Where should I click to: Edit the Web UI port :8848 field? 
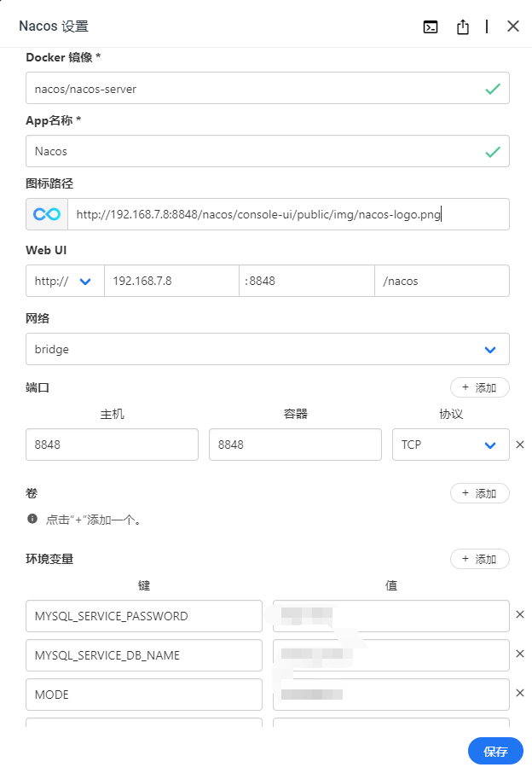[x=307, y=281]
